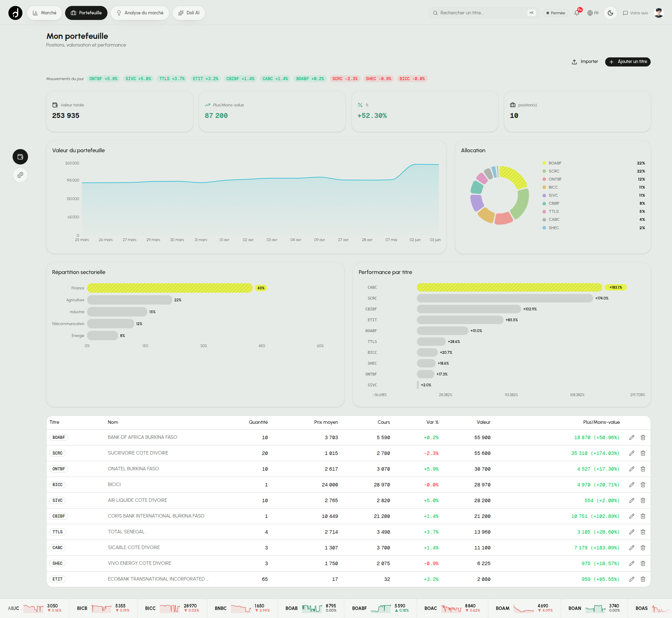Open user profile avatar

tap(659, 13)
